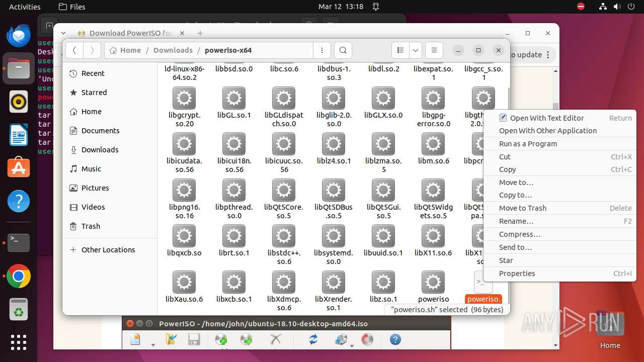Navigate to Downloads in breadcrumb
Viewport: 644px width, 362px height.
173,50
